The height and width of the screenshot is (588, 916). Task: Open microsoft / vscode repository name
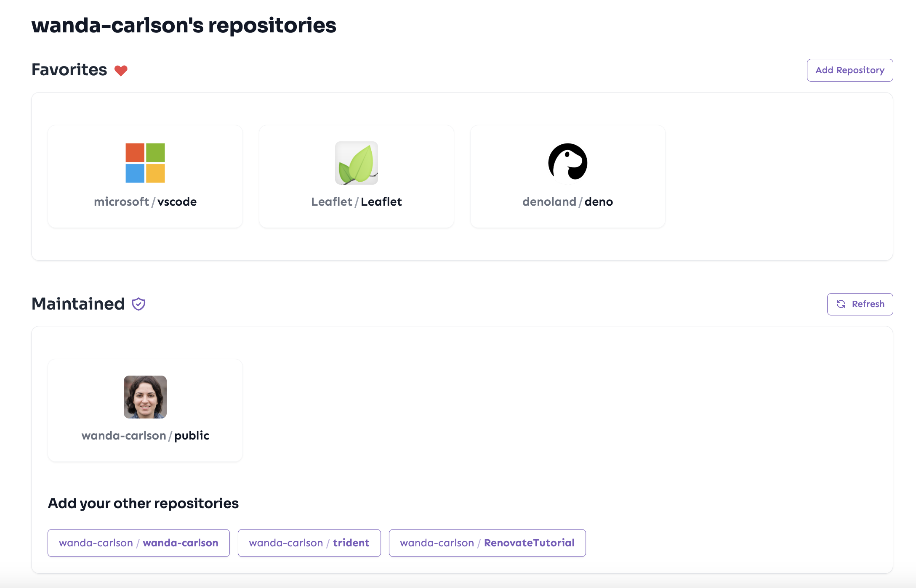[x=145, y=202]
